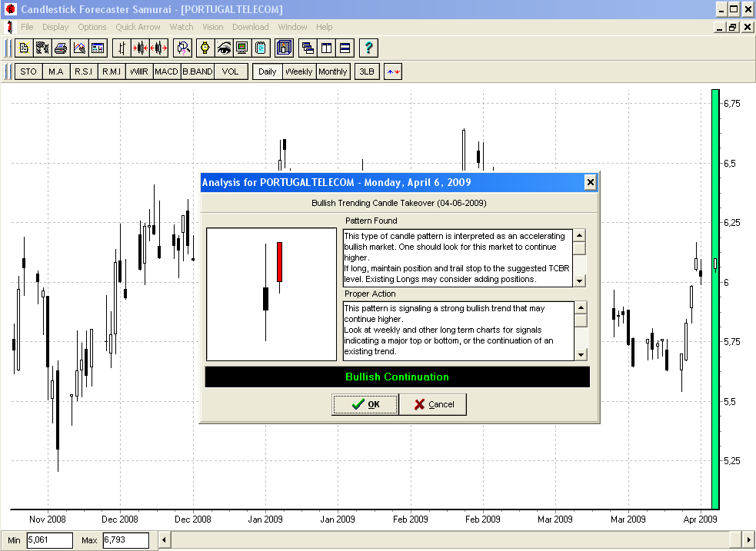Close the Analysis for PORTUGALTELECOM dialog
Viewport: 756px width, 551px height.
[x=590, y=183]
